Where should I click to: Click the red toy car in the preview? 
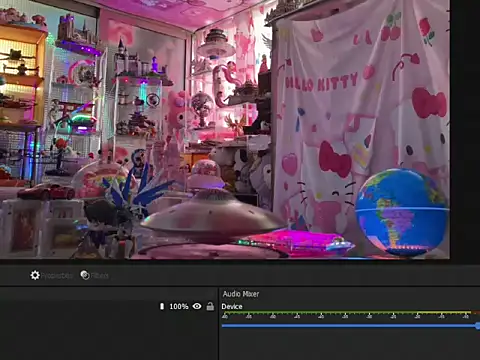[46, 191]
